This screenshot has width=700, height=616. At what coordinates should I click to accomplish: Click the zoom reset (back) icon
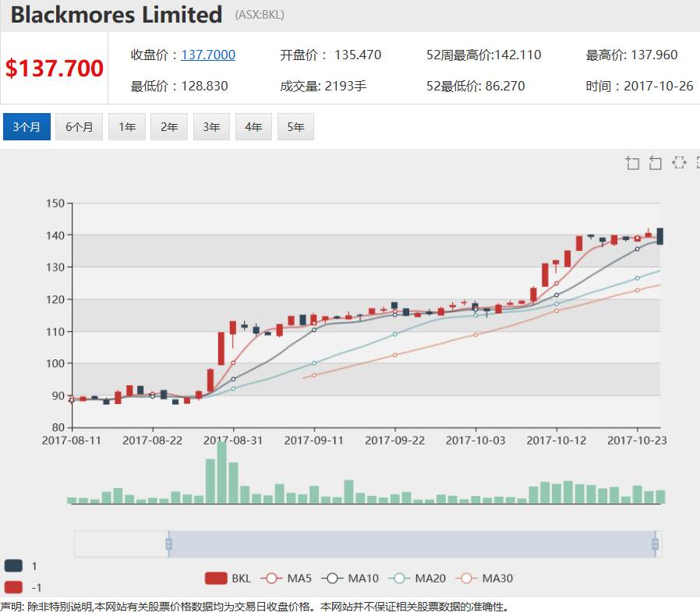(x=656, y=162)
